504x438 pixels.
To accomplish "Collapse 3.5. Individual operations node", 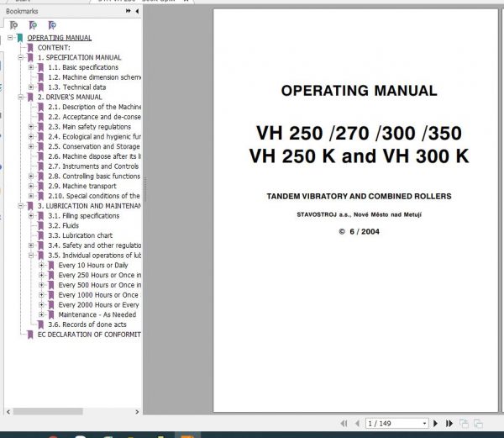I will coord(31,256).
